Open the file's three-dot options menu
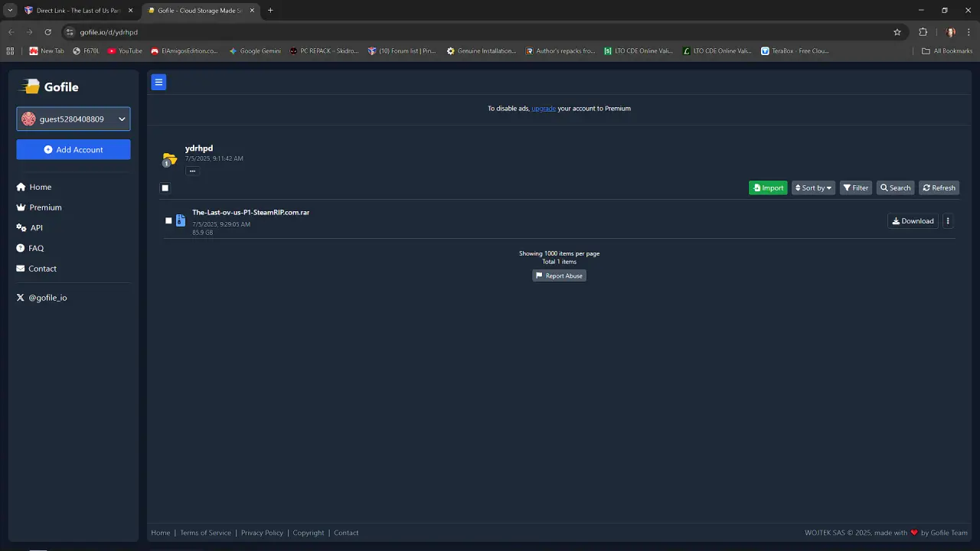The width and height of the screenshot is (980, 551). point(948,221)
